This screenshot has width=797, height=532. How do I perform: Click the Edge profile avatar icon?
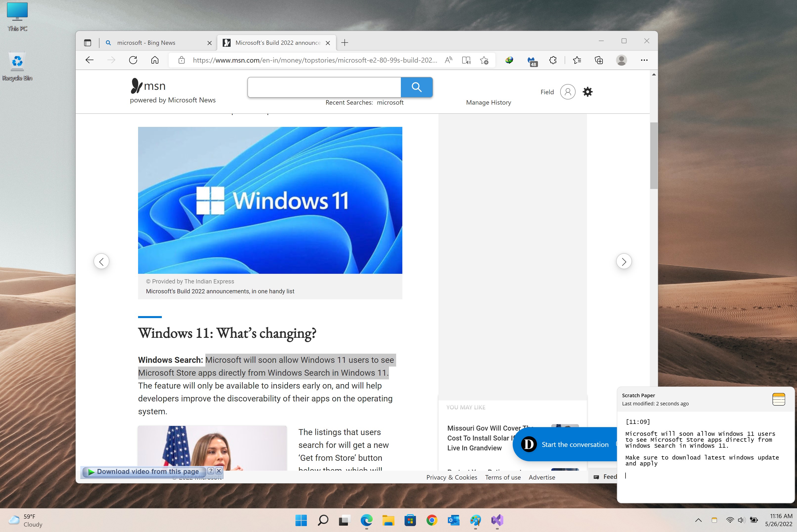[622, 60]
